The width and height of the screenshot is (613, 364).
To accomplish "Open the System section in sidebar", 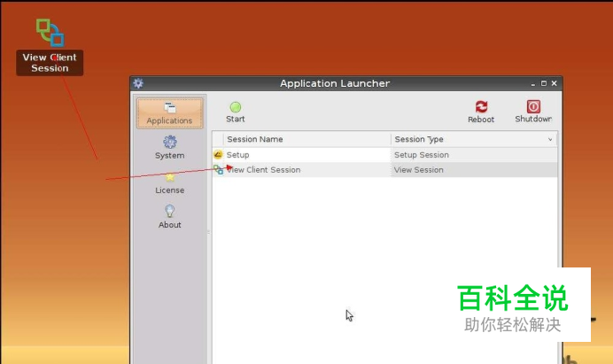I will [x=170, y=147].
